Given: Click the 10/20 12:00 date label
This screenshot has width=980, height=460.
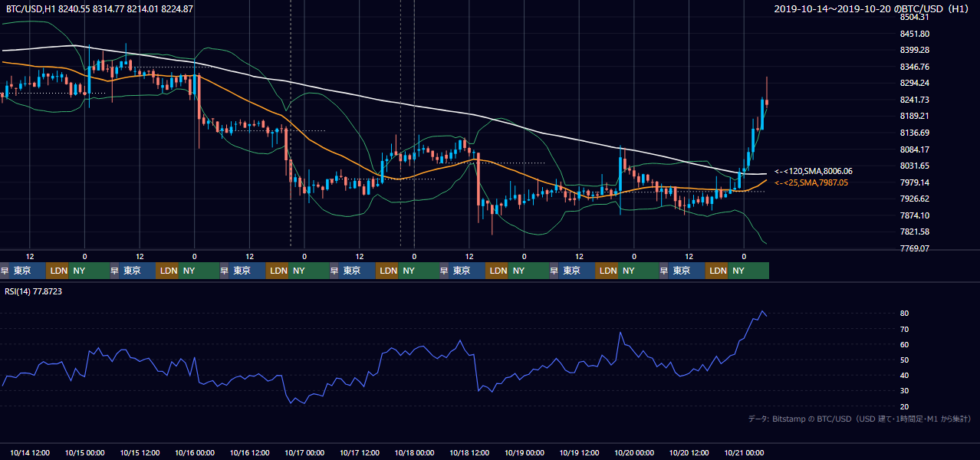Looking at the screenshot, I should (689, 452).
